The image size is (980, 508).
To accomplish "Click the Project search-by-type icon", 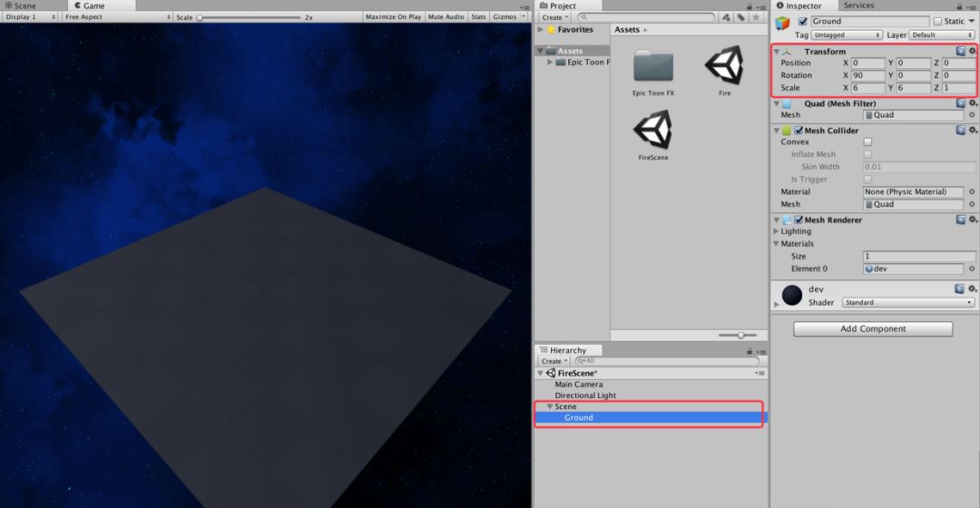I will click(x=726, y=17).
